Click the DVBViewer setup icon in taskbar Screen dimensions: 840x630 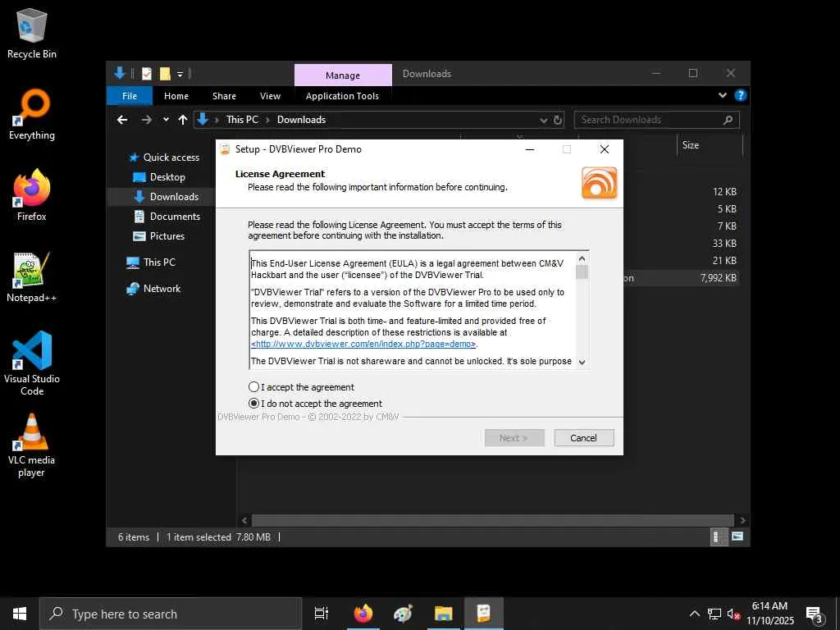click(483, 614)
